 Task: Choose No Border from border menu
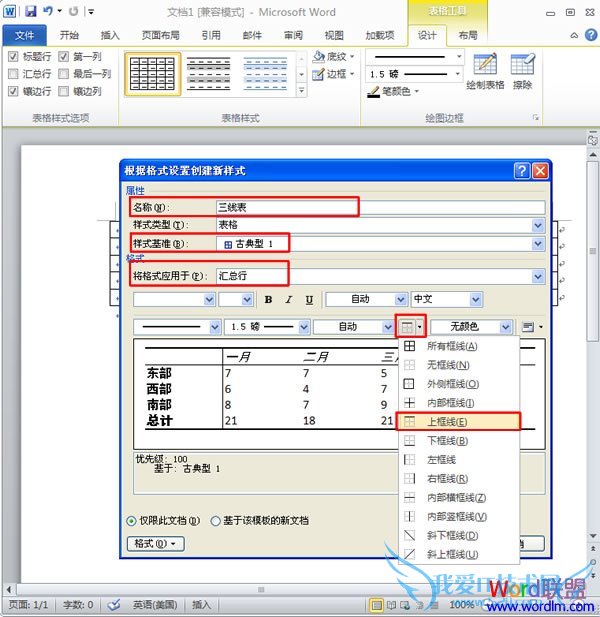(x=459, y=365)
